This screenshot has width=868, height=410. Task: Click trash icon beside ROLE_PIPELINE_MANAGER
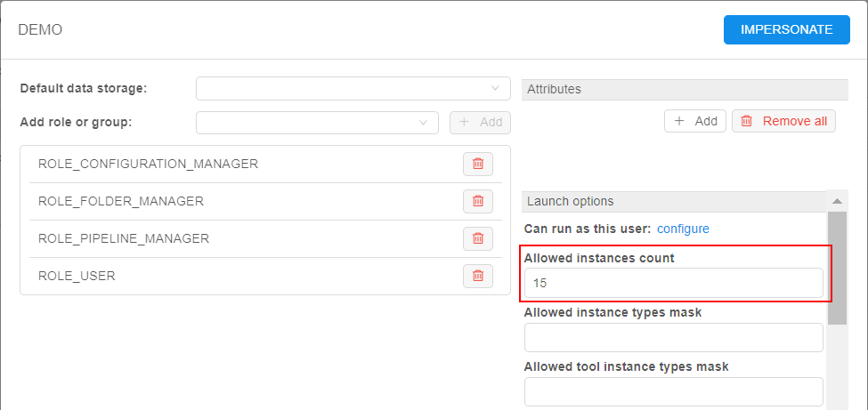tap(478, 238)
